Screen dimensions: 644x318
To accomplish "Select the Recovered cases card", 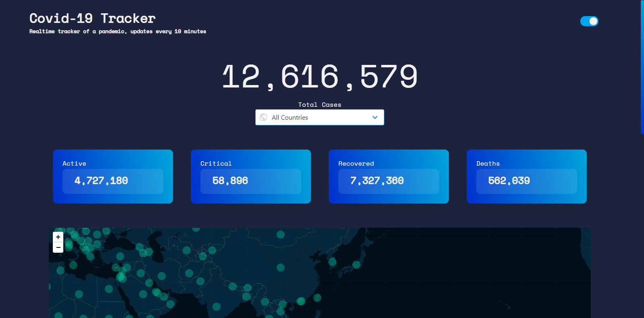I will pyautogui.click(x=389, y=177).
